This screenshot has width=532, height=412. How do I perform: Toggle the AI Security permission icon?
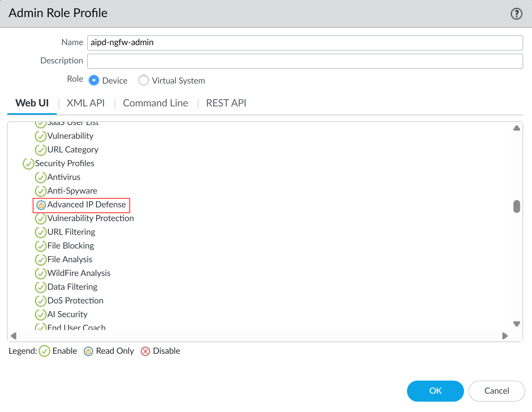tap(41, 315)
